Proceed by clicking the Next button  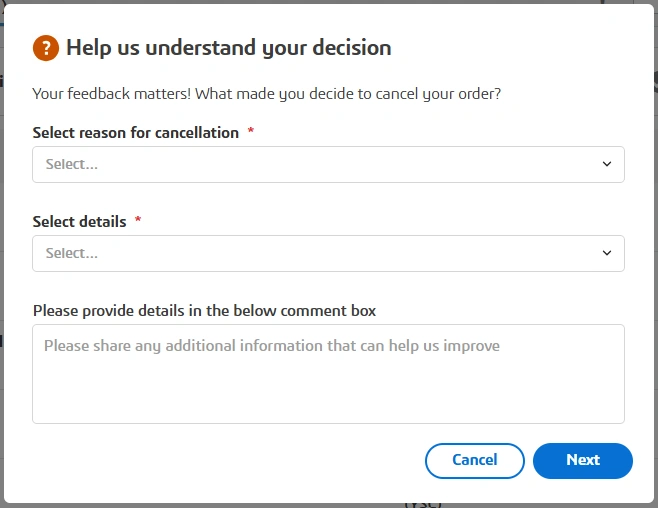[x=582, y=461]
